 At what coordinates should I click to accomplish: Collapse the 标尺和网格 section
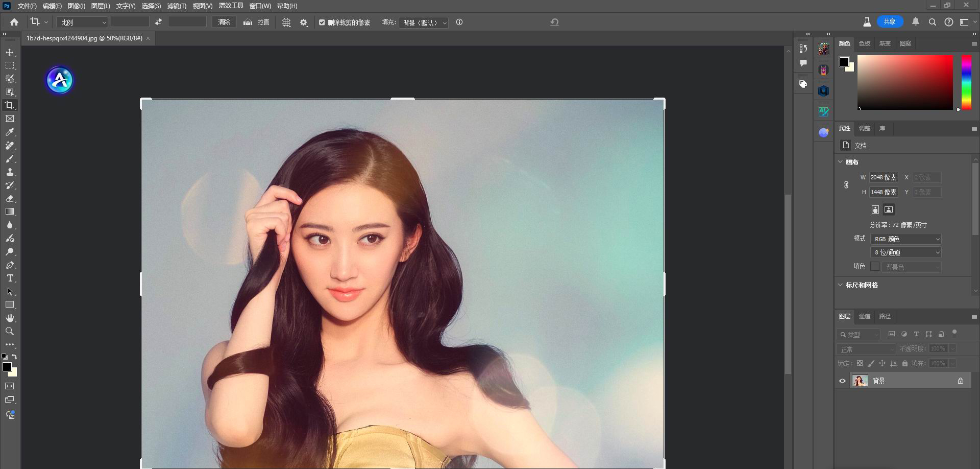tap(841, 285)
